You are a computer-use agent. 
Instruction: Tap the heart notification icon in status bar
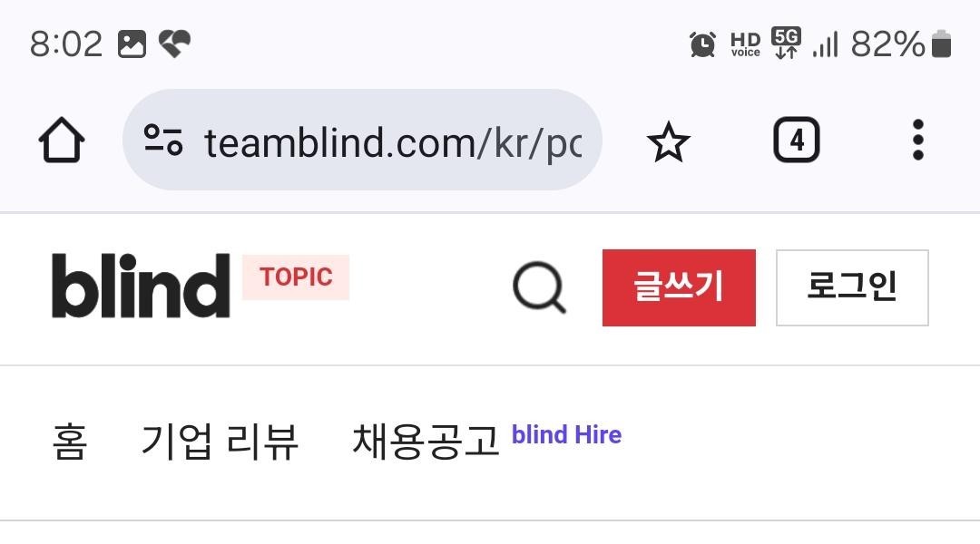tap(174, 44)
